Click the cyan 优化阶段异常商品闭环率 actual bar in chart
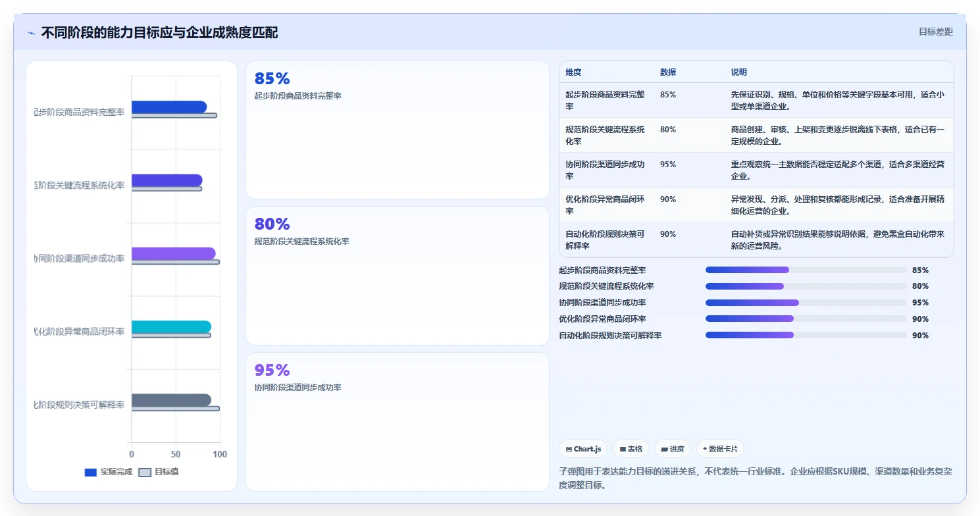 pos(171,327)
